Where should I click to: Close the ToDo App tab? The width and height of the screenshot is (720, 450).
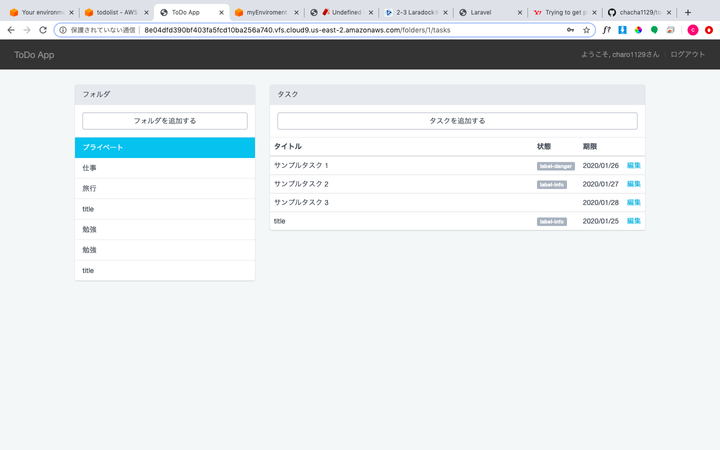click(x=221, y=12)
